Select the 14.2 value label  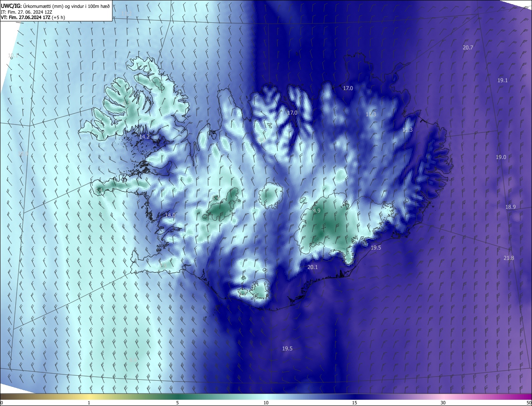click(x=144, y=137)
